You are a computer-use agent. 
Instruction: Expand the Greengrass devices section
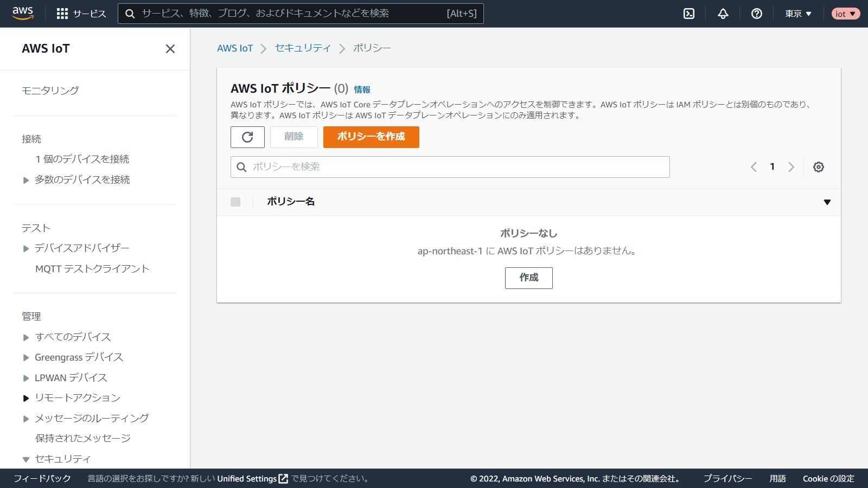(26, 358)
